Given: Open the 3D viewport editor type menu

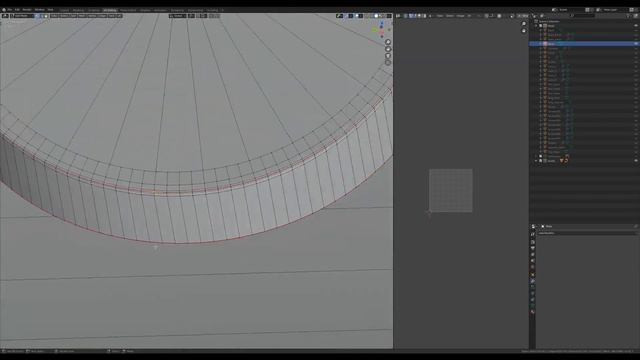Looking at the screenshot, I should pyautogui.click(x=5, y=16).
